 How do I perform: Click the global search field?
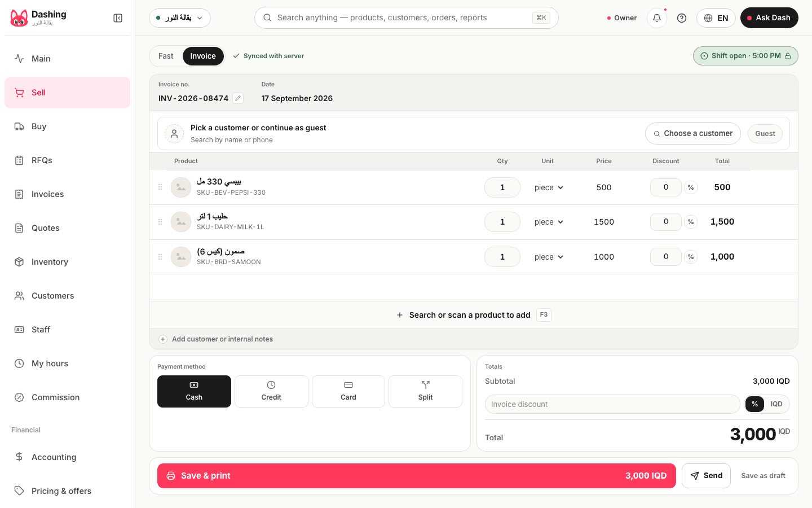(406, 18)
